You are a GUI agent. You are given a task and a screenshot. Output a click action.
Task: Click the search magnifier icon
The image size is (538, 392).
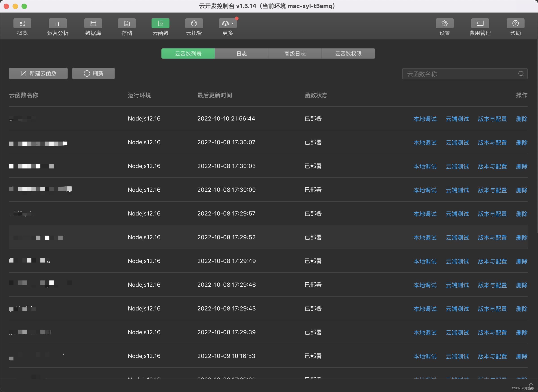(x=521, y=74)
